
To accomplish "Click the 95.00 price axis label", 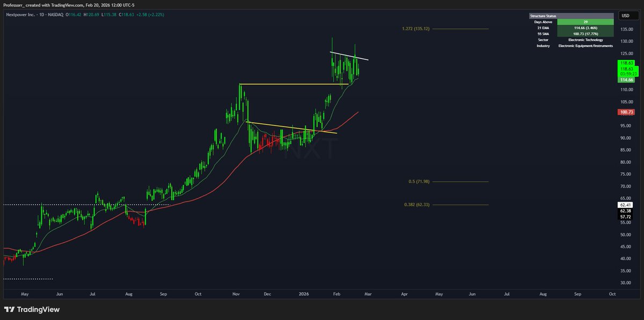I will (626, 126).
